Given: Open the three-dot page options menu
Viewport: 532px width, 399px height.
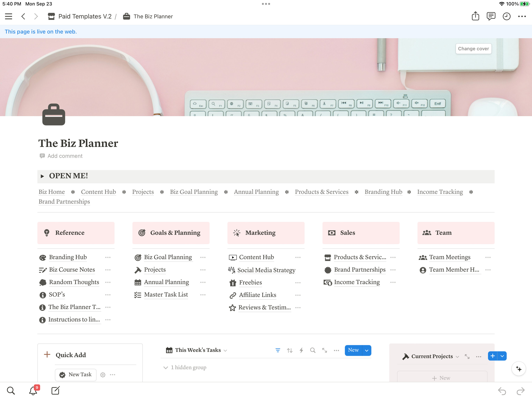Looking at the screenshot, I should point(522,16).
